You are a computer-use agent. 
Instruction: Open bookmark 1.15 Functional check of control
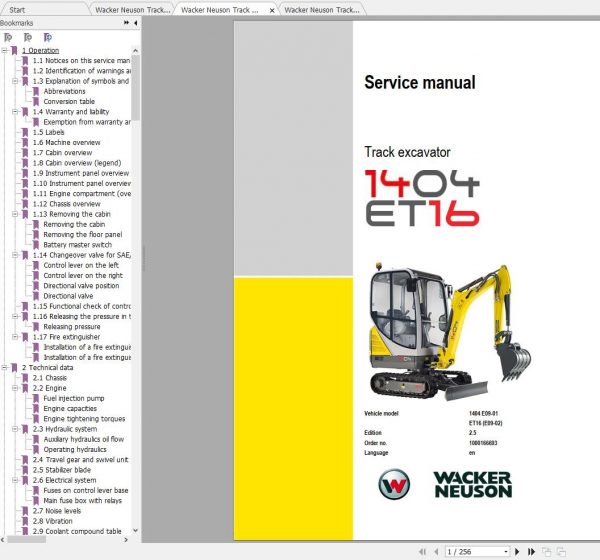click(82, 306)
